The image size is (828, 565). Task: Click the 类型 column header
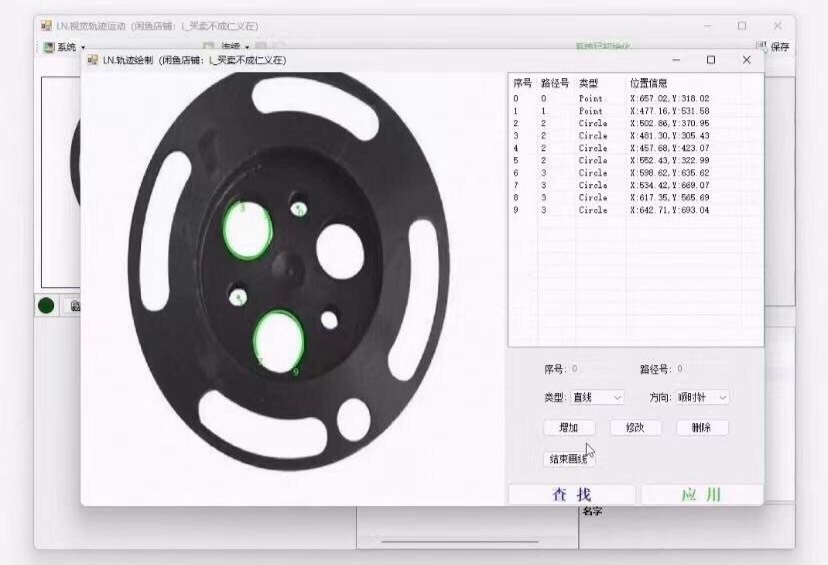click(x=588, y=83)
